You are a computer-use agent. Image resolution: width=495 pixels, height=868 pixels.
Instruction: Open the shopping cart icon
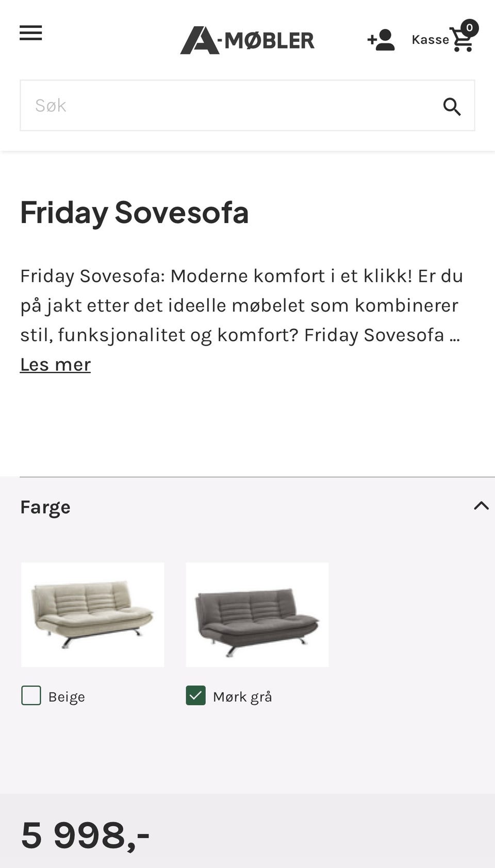point(462,40)
